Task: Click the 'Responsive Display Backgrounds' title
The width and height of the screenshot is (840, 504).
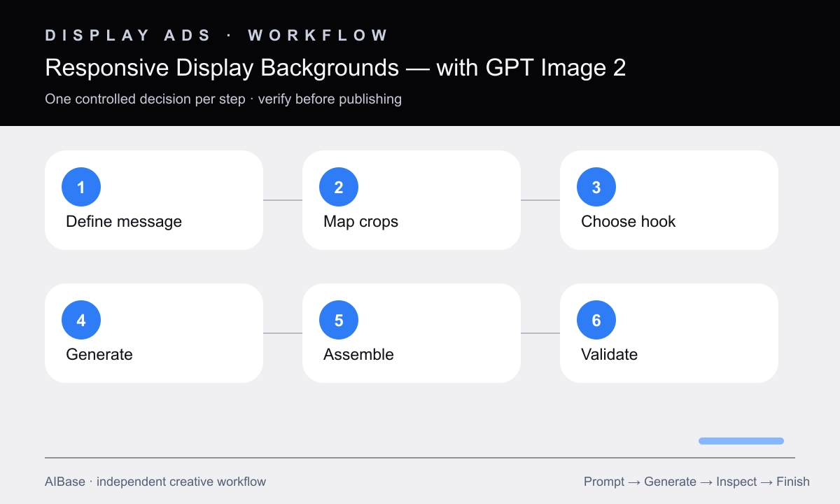Action: click(335, 68)
